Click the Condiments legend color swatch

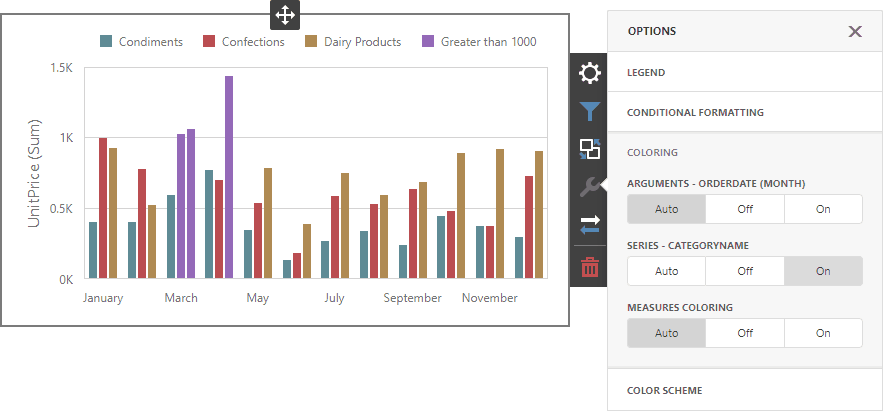tap(106, 42)
